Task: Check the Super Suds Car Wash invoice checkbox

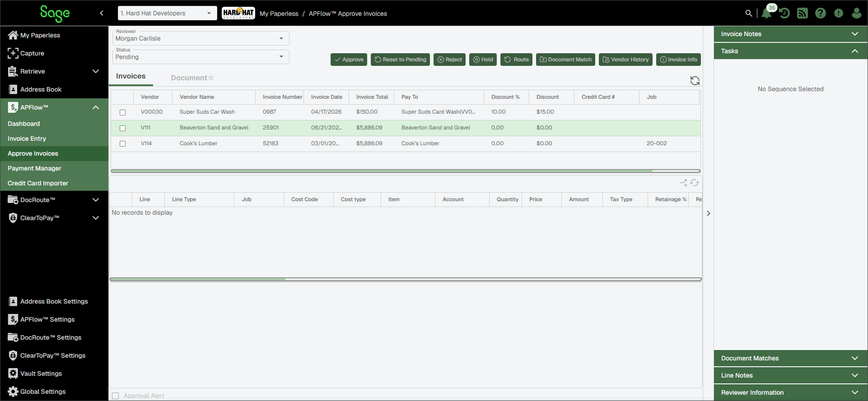Action: click(x=122, y=112)
